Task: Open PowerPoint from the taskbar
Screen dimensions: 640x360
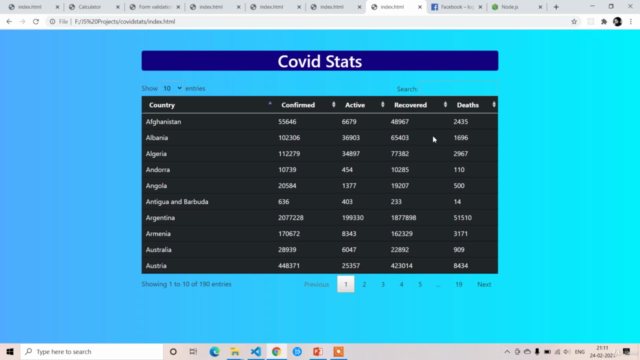Action: coord(318,351)
